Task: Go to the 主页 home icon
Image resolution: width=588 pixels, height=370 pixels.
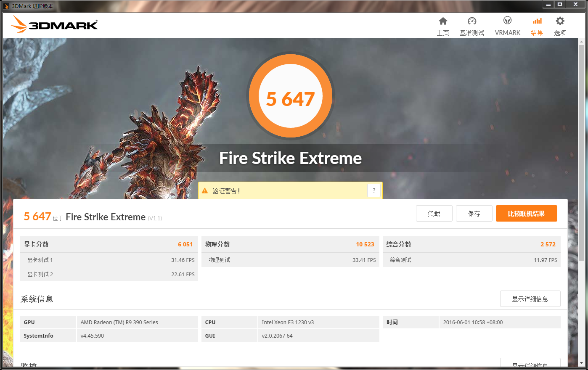Action: coord(443,21)
